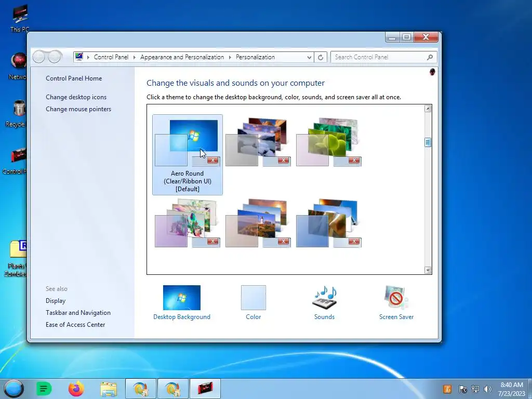The width and height of the screenshot is (532, 399).
Task: Maximize the Personalization window
Action: click(406, 37)
